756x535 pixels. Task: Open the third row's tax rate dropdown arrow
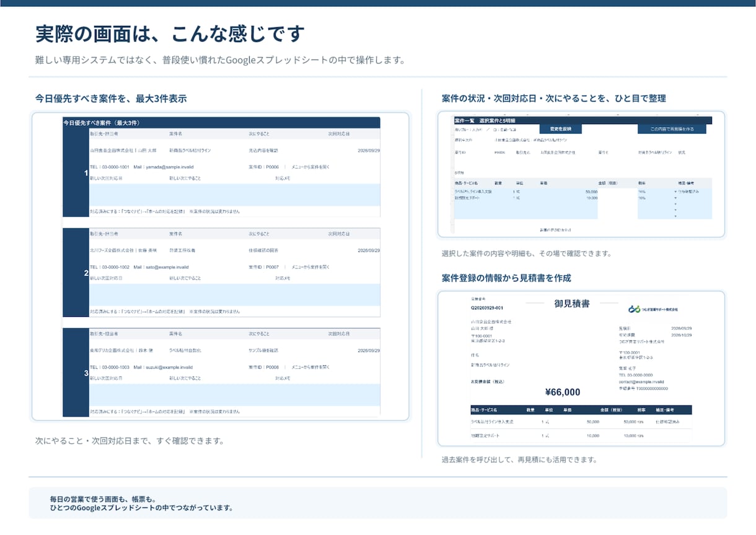point(676,204)
